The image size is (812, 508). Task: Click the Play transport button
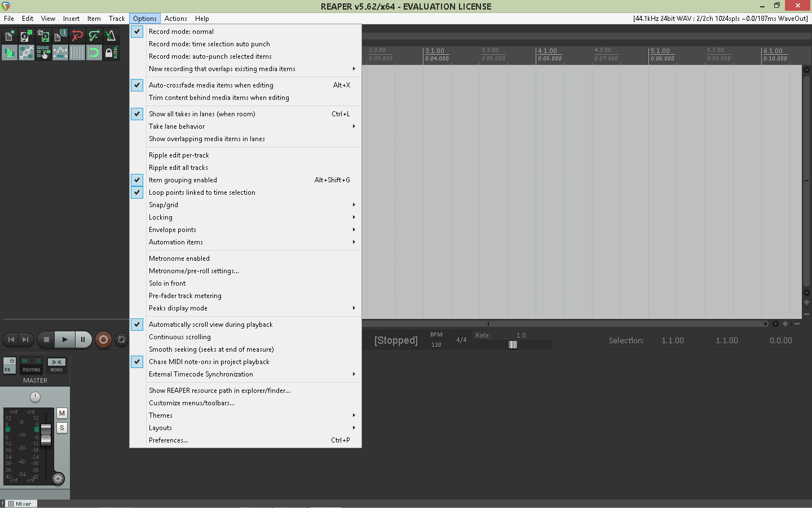tap(65, 339)
